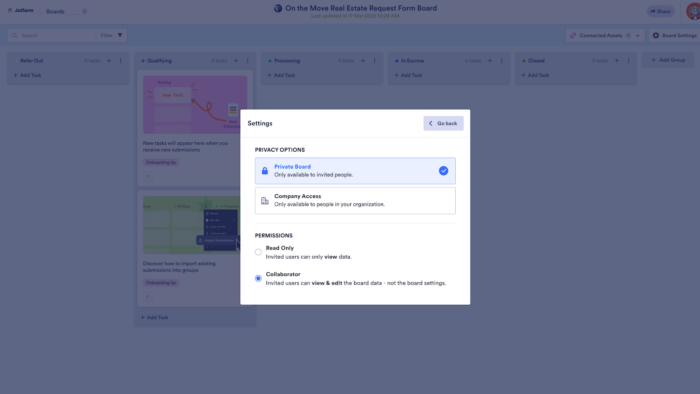Click the magnifier icon in the search box
The image size is (700, 394).
click(15, 35)
